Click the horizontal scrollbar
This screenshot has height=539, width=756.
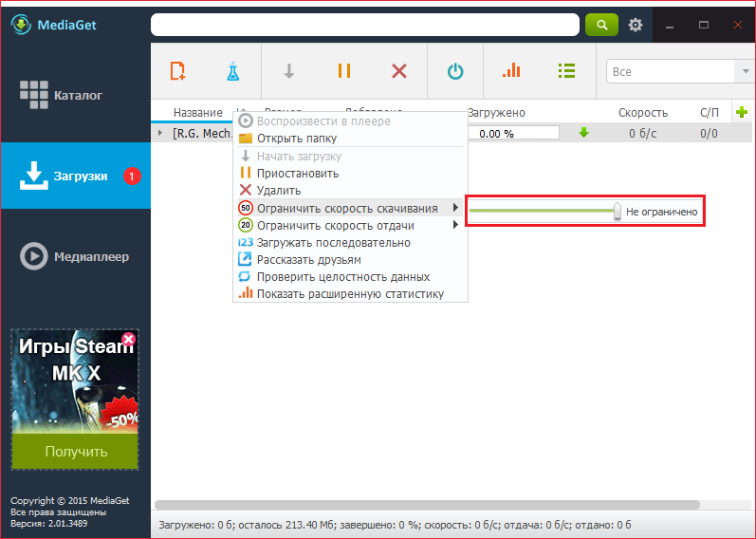click(427, 505)
